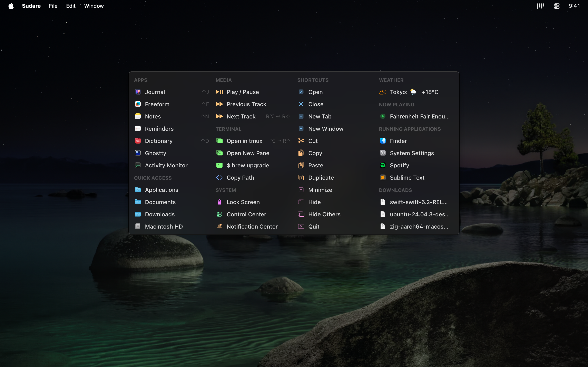This screenshot has height=367, width=588.
Task: Open Control Center in the menu bar
Action: coord(556,6)
